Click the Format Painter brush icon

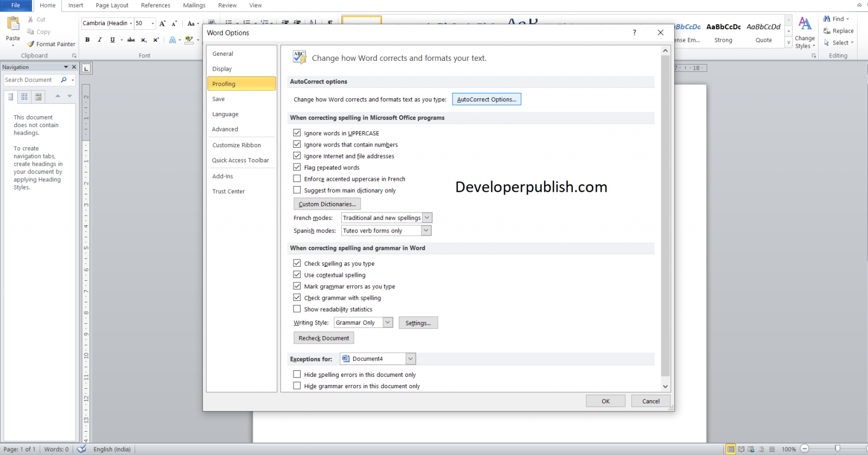31,44
